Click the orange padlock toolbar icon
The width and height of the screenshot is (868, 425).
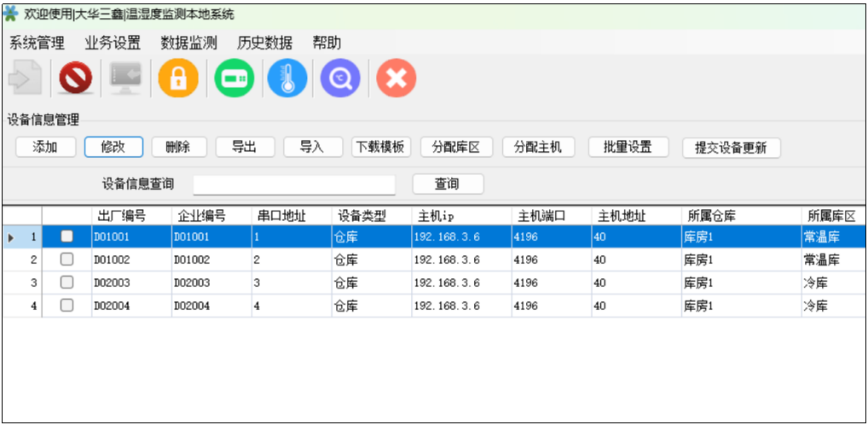(x=178, y=79)
